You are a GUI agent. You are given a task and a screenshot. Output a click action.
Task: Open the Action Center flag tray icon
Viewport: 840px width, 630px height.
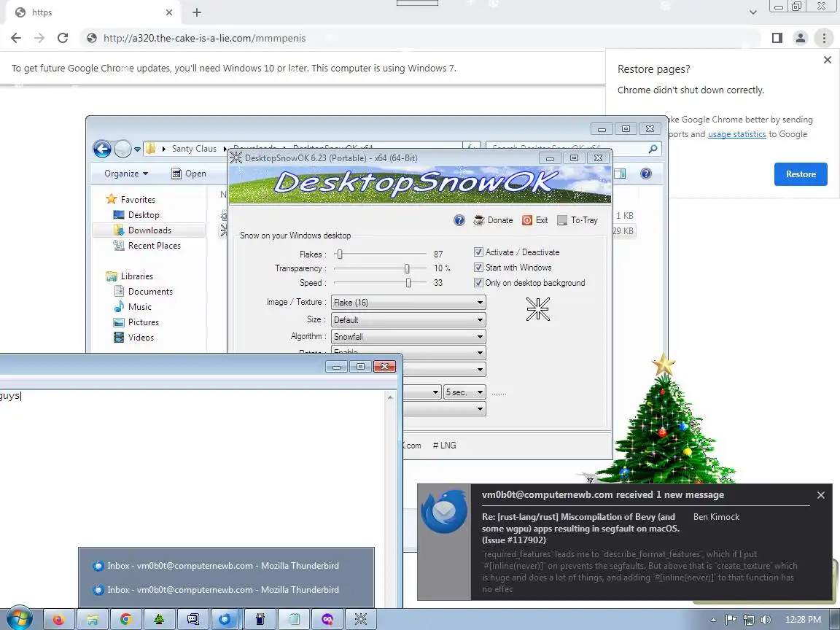tap(731, 620)
